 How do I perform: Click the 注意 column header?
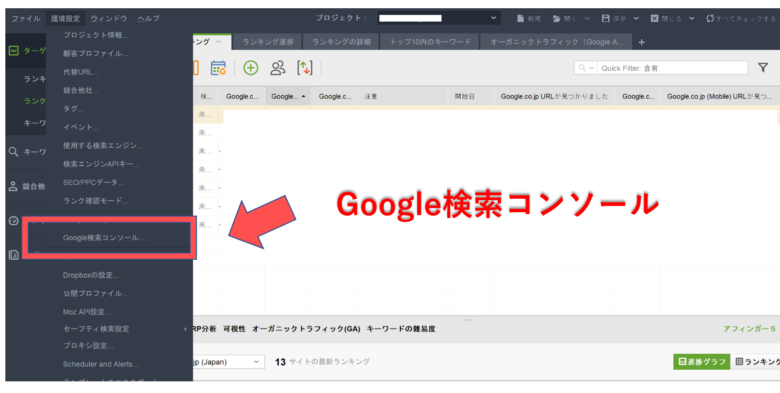[402, 97]
